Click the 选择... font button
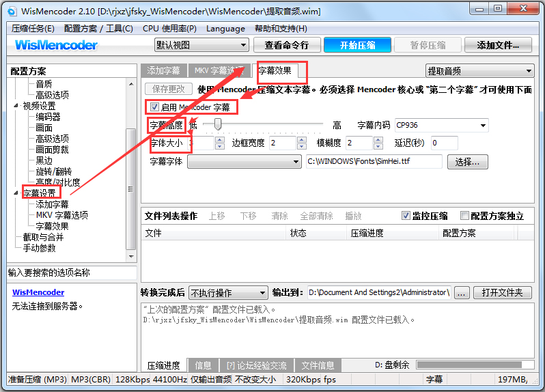This screenshot has width=545, height=392. tap(467, 162)
